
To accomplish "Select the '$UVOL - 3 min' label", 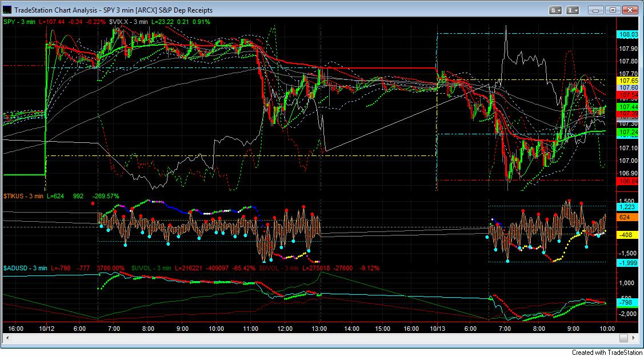I will point(151,268).
